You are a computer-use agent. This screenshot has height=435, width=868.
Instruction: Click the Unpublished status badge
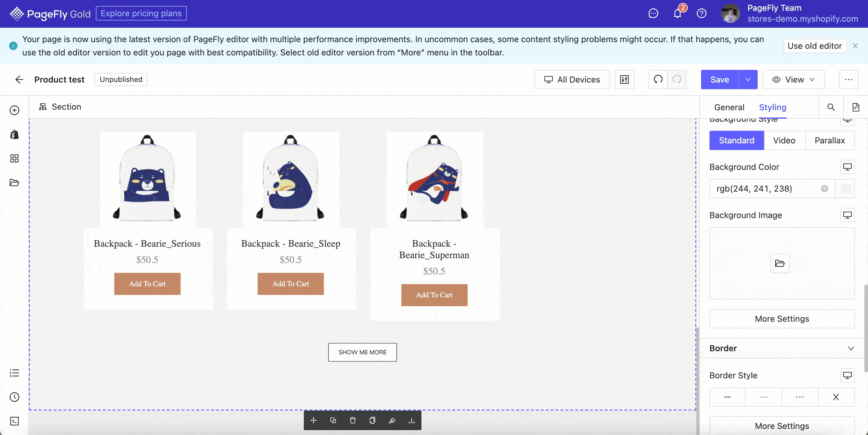[121, 80]
